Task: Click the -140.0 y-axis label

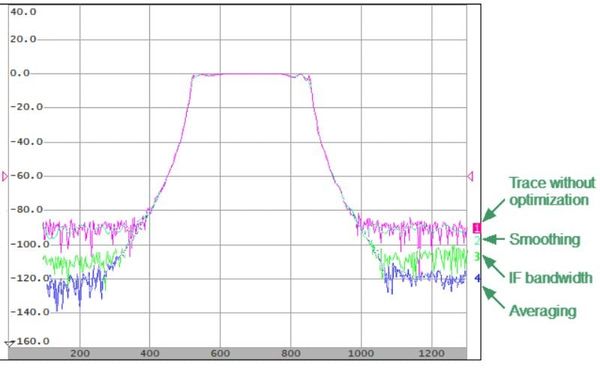Action: click(29, 312)
